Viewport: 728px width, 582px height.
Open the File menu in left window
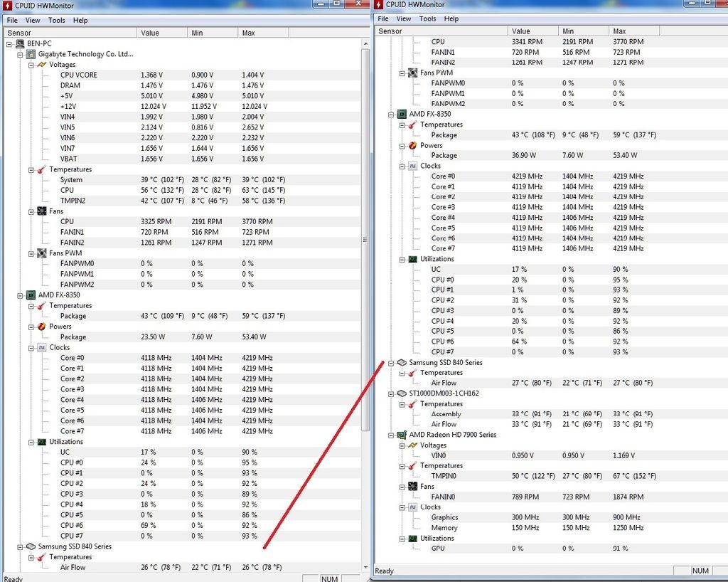pos(12,21)
